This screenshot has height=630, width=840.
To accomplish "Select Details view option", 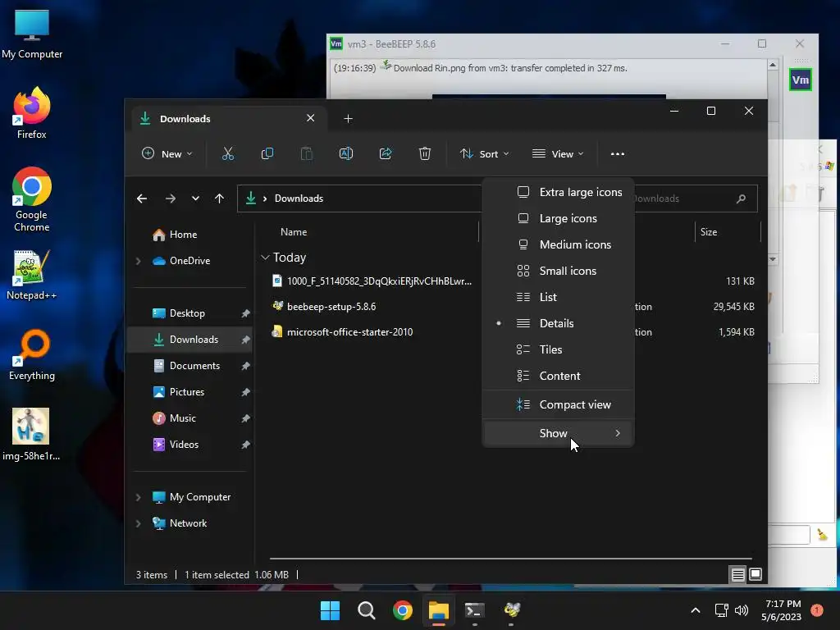I will tap(559, 323).
